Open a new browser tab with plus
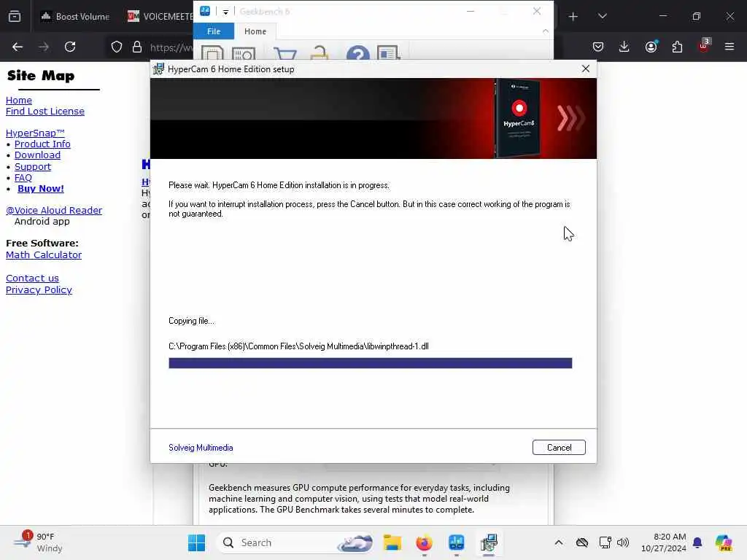 [573, 16]
